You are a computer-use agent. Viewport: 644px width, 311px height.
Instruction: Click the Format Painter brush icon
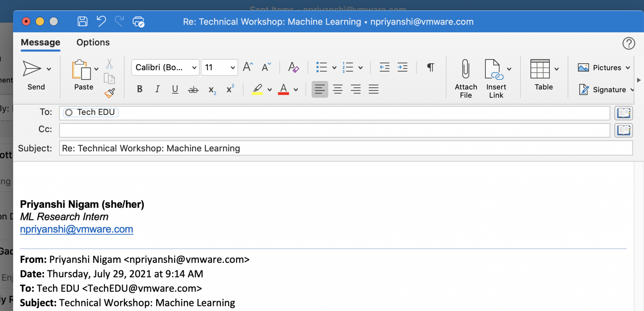point(109,93)
